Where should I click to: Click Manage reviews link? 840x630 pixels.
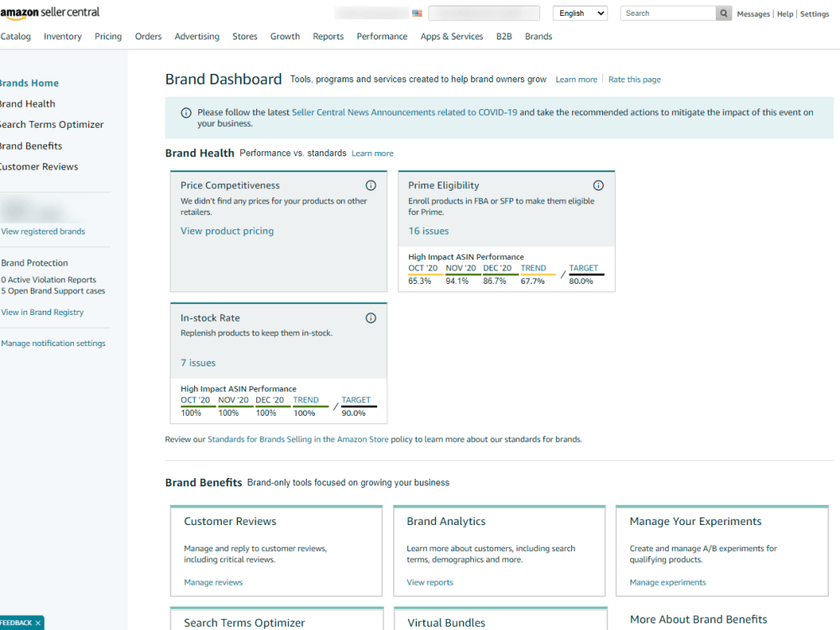[x=213, y=582]
